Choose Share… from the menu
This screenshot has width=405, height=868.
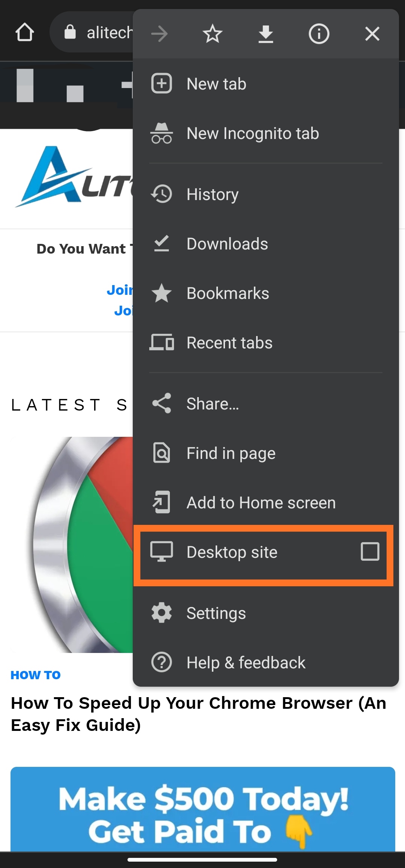pyautogui.click(x=266, y=403)
